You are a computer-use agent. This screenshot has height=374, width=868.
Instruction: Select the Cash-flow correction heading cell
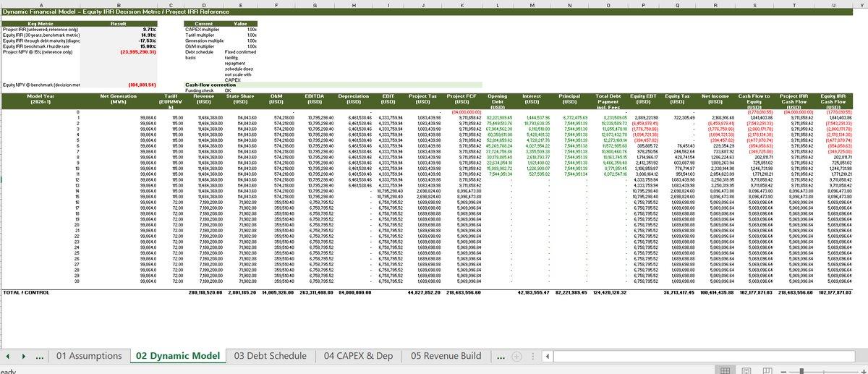pyautogui.click(x=210, y=85)
